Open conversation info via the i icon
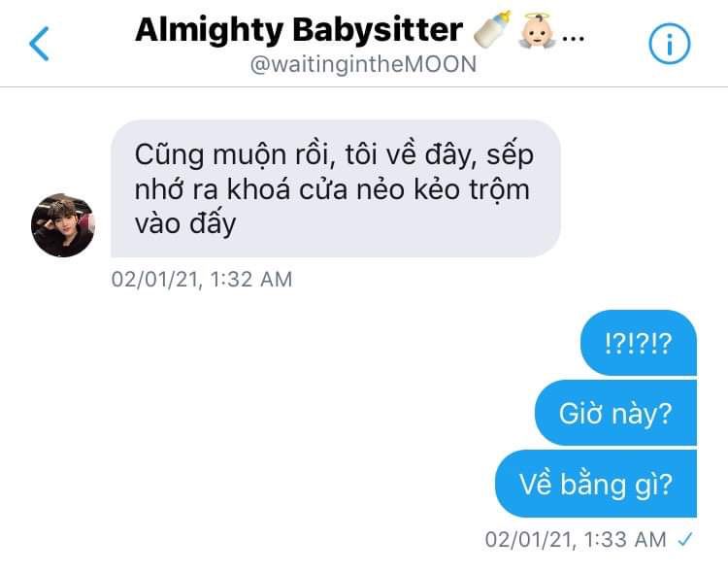The height and width of the screenshot is (573, 728). (669, 44)
